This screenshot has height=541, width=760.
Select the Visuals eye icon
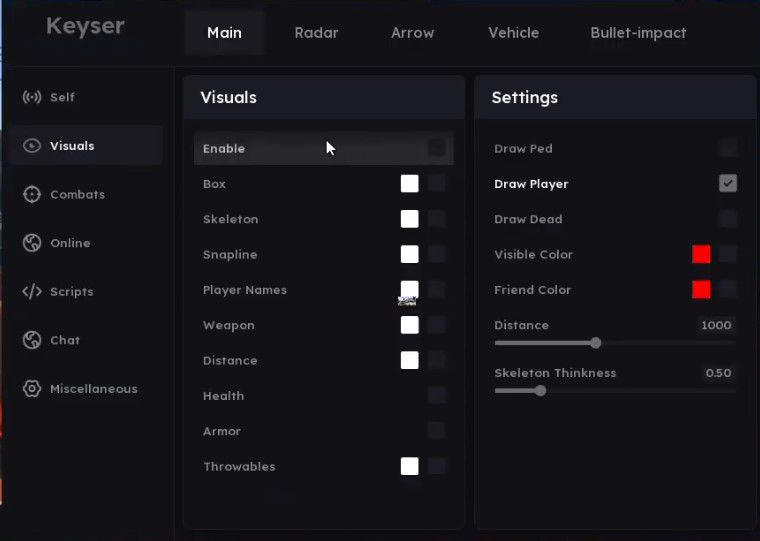point(32,146)
